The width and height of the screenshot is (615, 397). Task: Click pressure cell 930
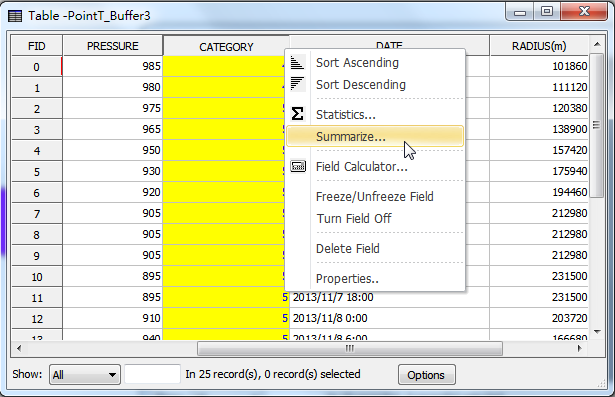click(x=113, y=171)
